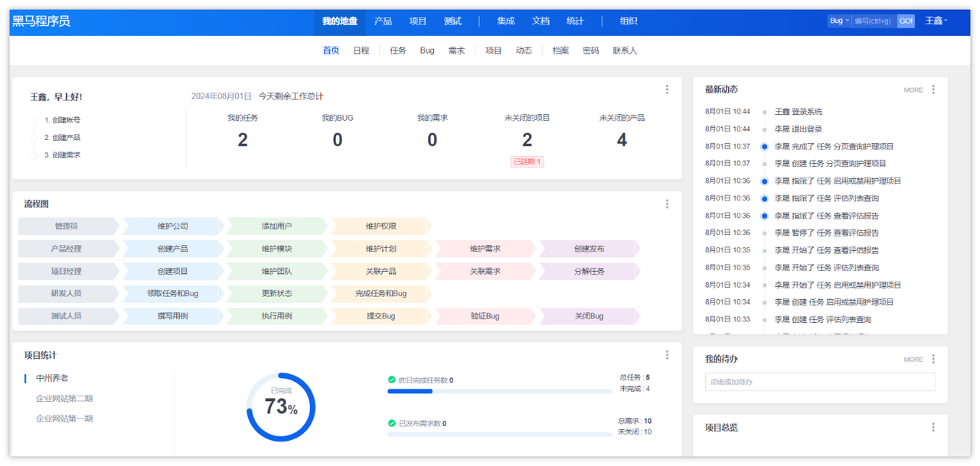Expand the Bug type dropdown in search
Viewport: 980px width, 466px height.
pyautogui.click(x=839, y=21)
